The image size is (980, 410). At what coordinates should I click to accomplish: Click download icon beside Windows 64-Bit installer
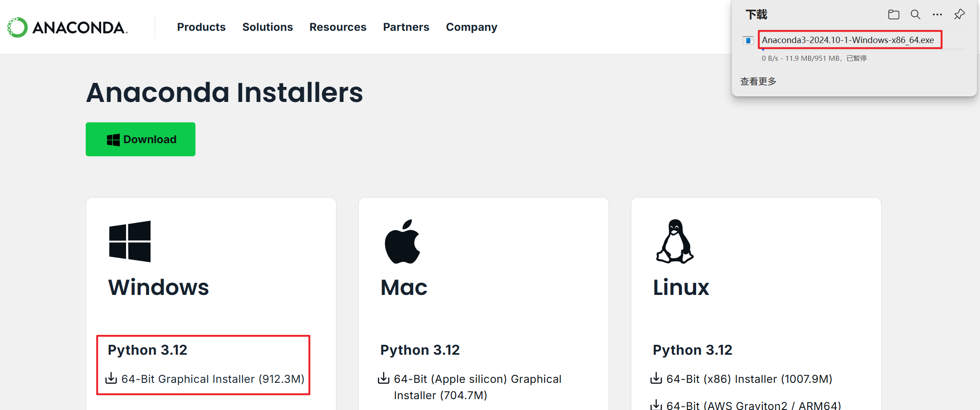[111, 378]
